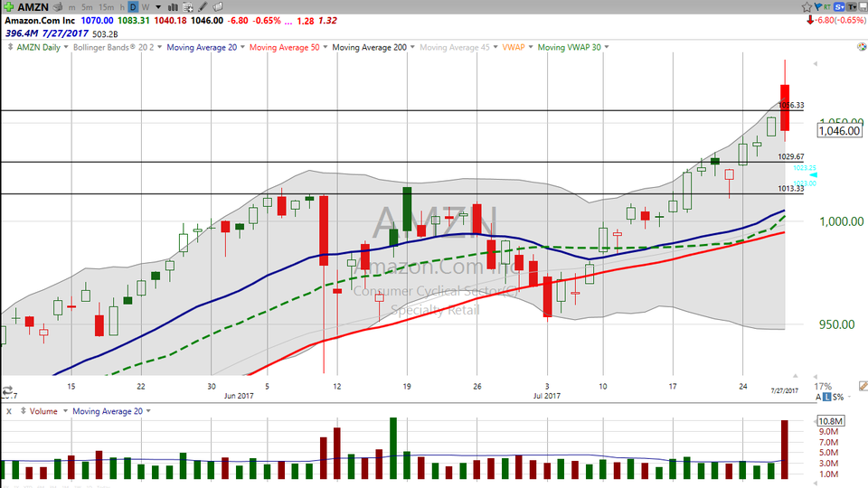Click the low price 1040.18

pyautogui.click(x=170, y=21)
